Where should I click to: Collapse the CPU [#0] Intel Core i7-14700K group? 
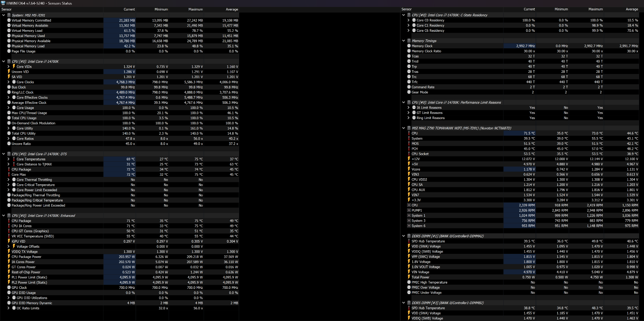click(x=4, y=62)
